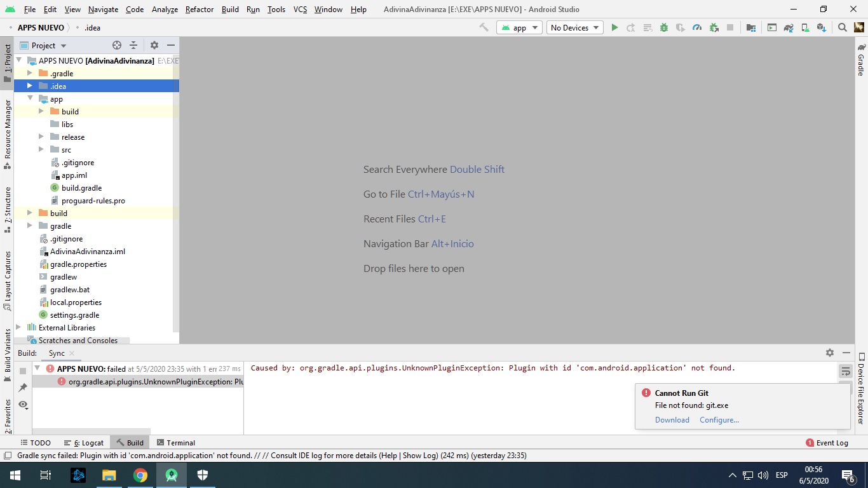Toggle the Layout Captures side panel
The height and width of the screenshot is (488, 868).
click(x=7, y=280)
